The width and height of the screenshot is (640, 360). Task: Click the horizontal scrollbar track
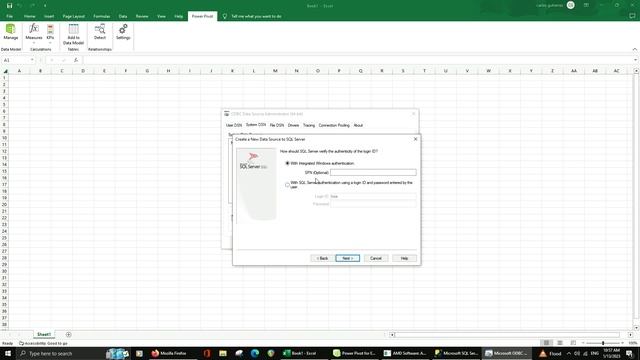506,335
